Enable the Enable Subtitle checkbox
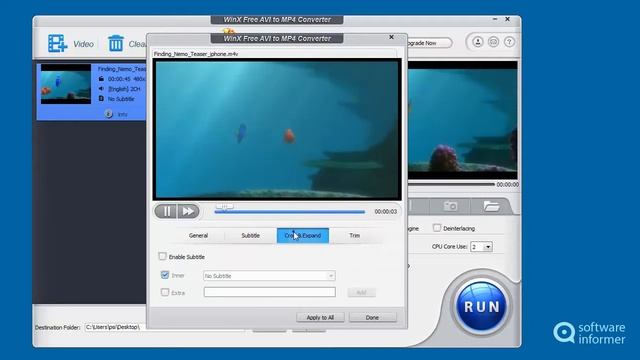 tap(162, 256)
